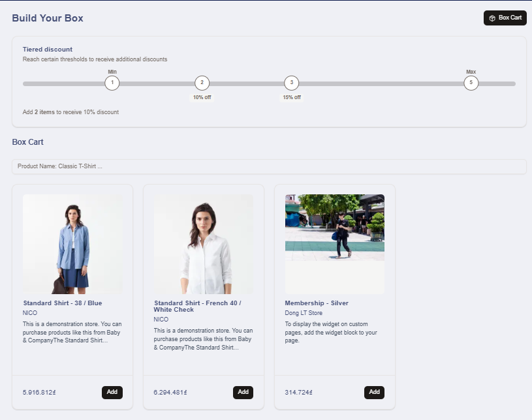The width and height of the screenshot is (532, 420).
Task: Click the Dong LT Store vendor name
Action: 304,314
